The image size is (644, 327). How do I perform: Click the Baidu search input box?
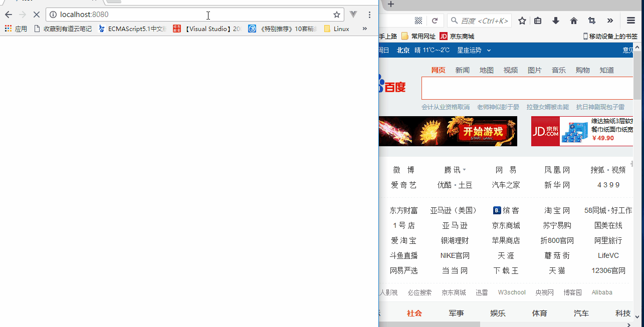(526, 88)
